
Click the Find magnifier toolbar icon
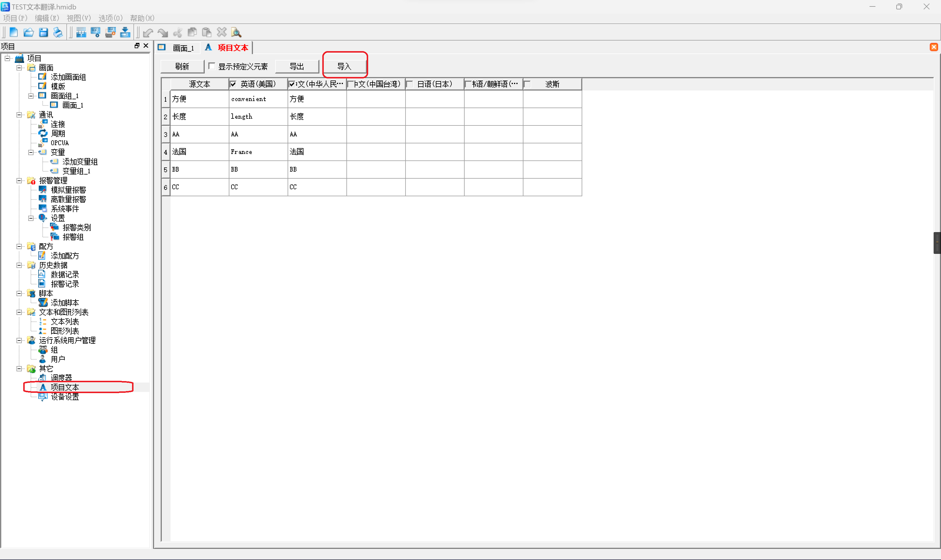pos(236,32)
